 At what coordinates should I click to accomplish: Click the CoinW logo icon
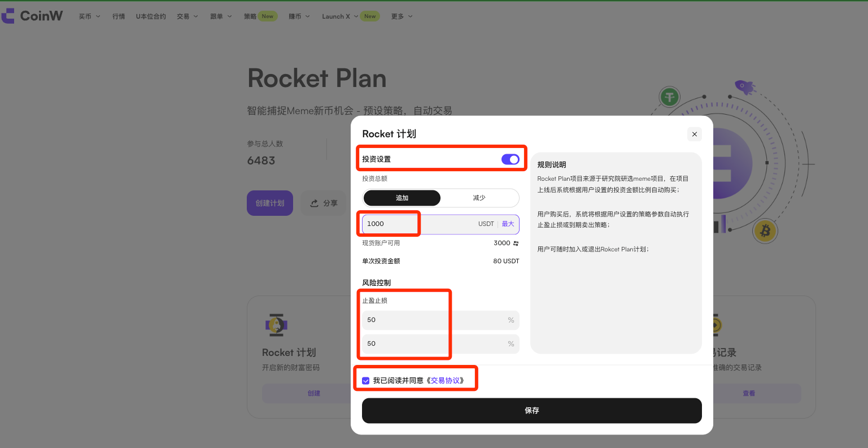click(8, 16)
